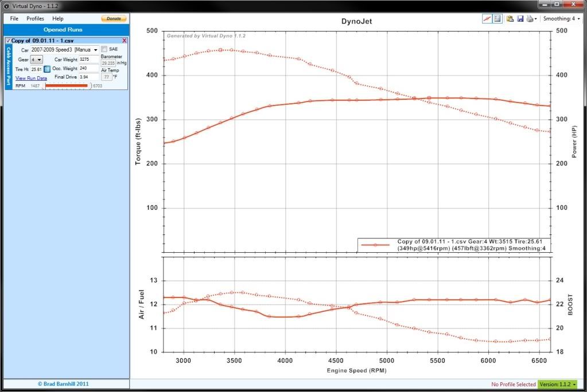Image resolution: width=587 pixels, height=392 pixels.
Task: Open the Gear selection dropdown
Action: (x=36, y=60)
